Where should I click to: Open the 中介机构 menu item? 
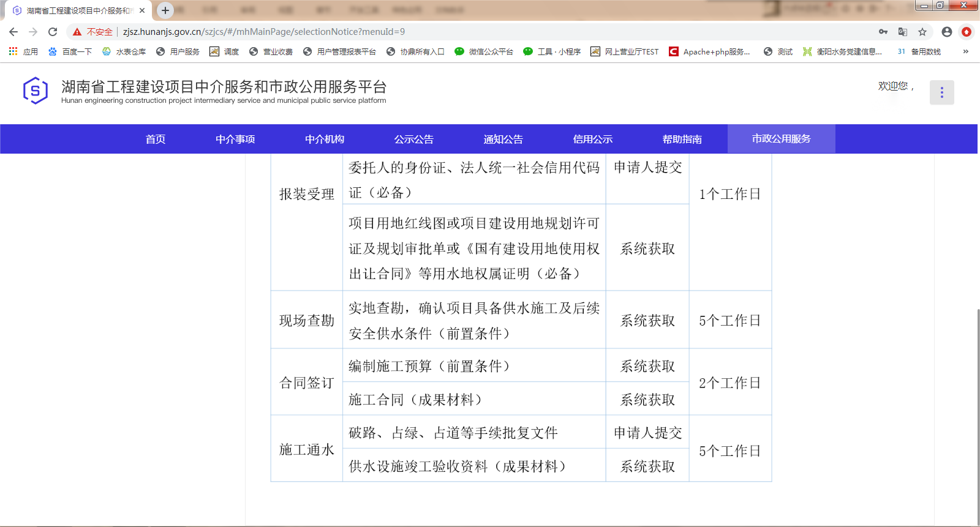tap(325, 139)
